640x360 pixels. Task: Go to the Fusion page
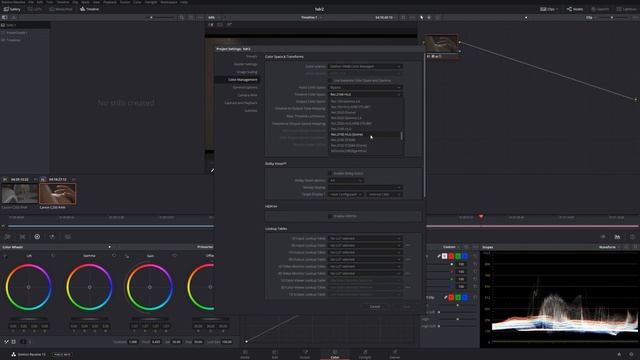coord(305,354)
